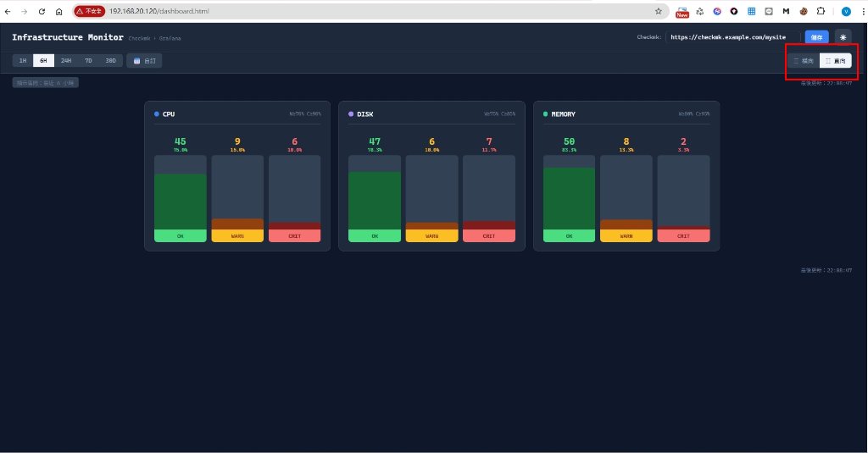Select the 6H time range
This screenshot has width=868, height=453.
[43, 61]
